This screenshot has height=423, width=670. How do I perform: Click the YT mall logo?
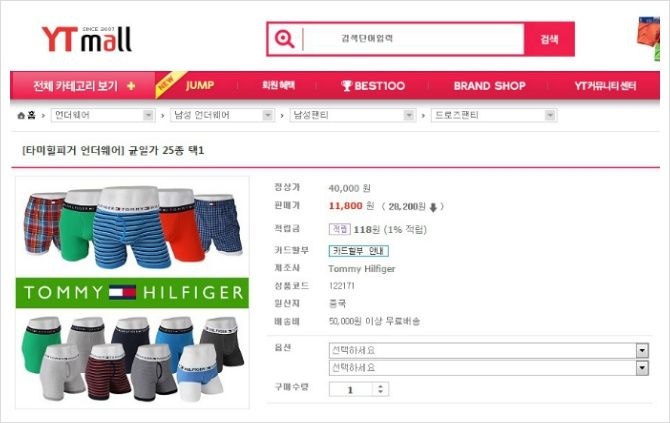86,39
